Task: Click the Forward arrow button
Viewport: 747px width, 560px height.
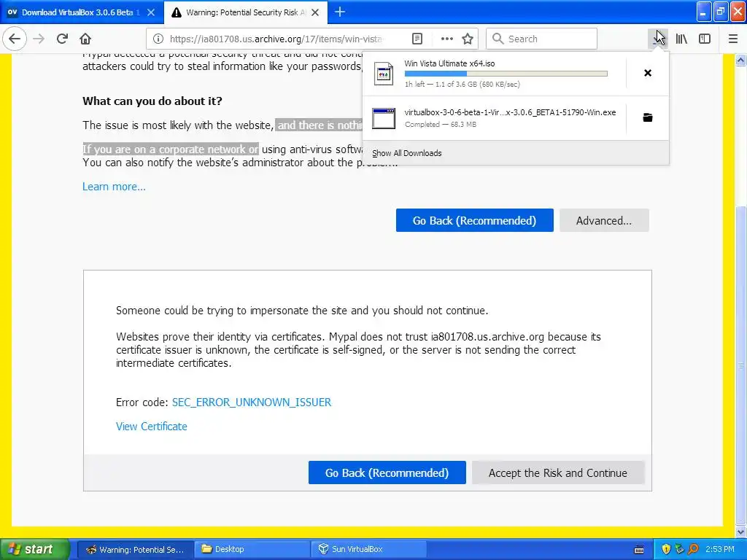Action: point(39,39)
